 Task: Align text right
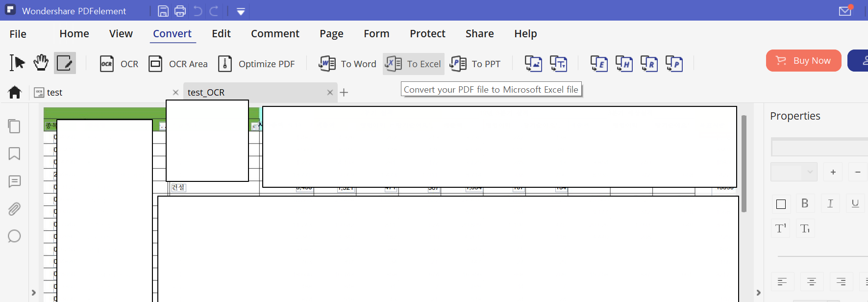pyautogui.click(x=841, y=281)
